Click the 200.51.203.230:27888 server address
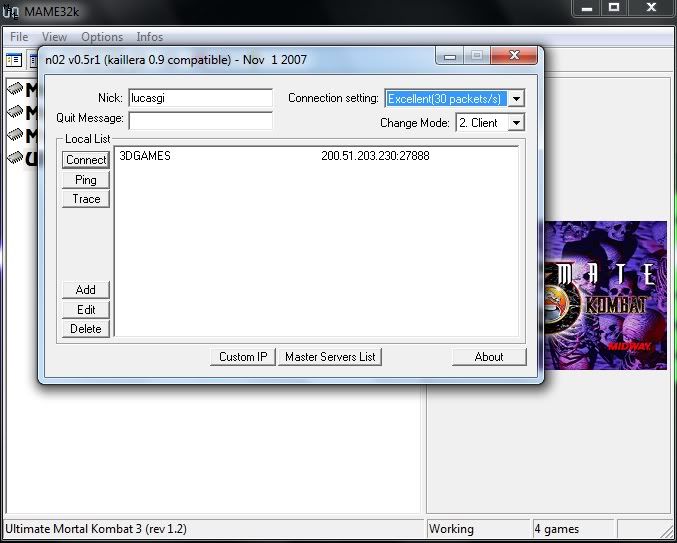The height and width of the screenshot is (543, 677). (x=375, y=156)
